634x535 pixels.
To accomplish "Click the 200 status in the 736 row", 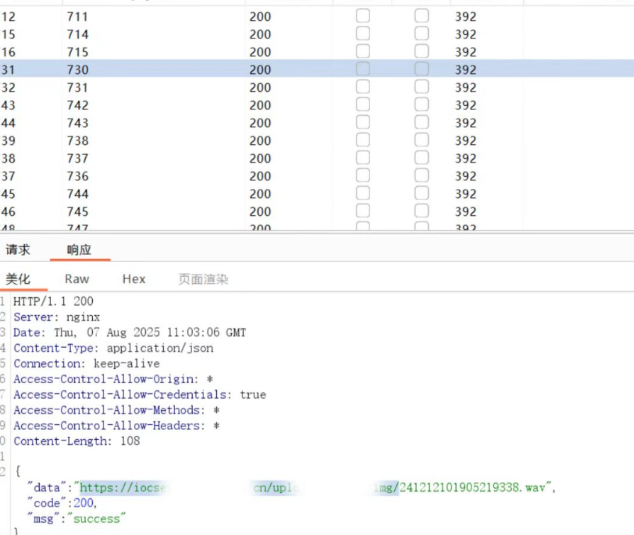I will (x=260, y=176).
